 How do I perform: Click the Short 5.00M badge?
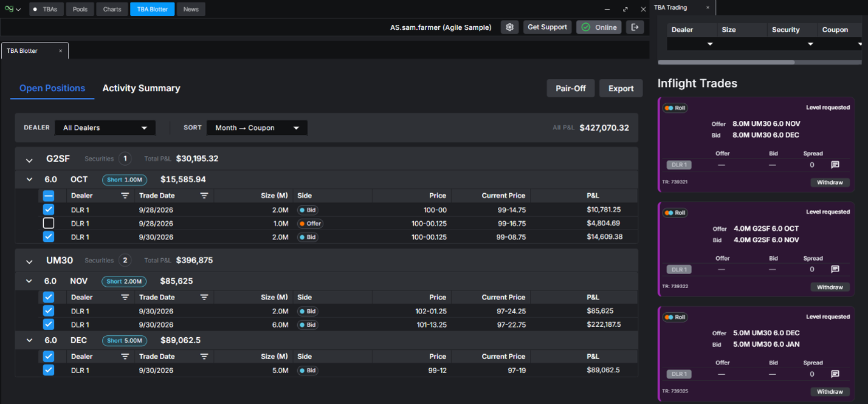tap(125, 341)
